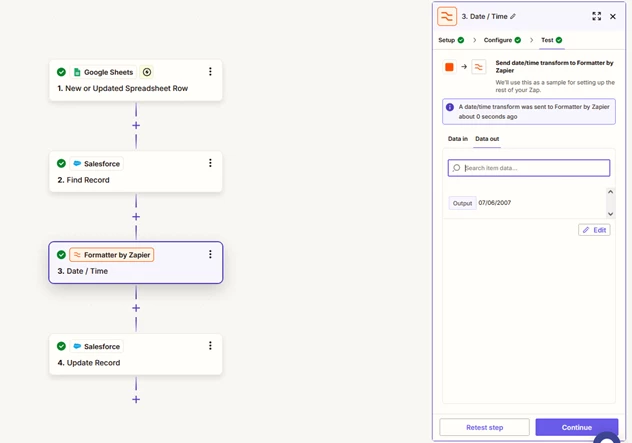This screenshot has height=443, width=632.
Task: Go to the Configure tab
Action: pos(502,40)
